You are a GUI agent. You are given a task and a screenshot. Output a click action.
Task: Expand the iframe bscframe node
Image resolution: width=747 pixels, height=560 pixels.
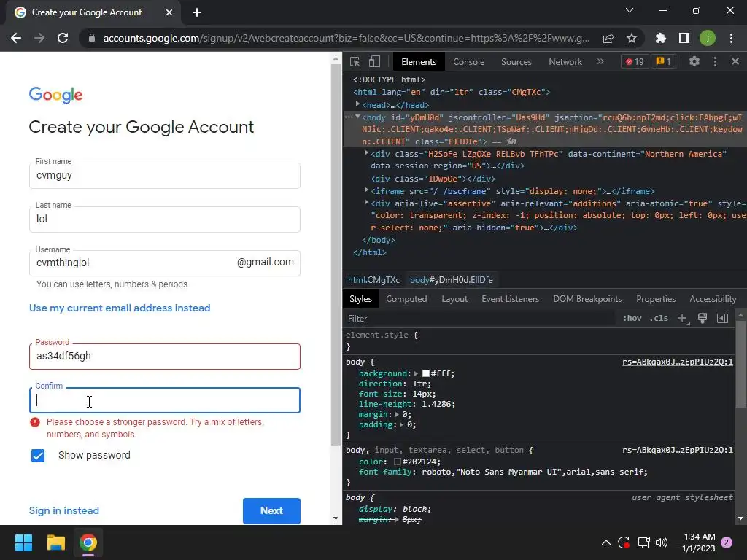coord(366,190)
